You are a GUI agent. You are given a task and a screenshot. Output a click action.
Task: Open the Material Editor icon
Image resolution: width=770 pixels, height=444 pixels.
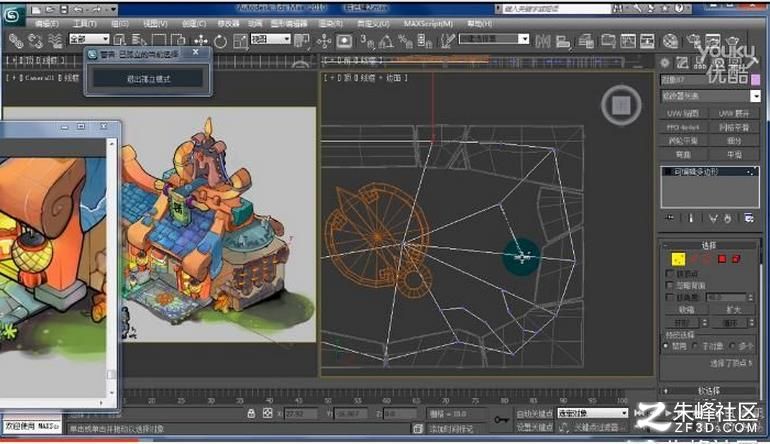coord(670,42)
